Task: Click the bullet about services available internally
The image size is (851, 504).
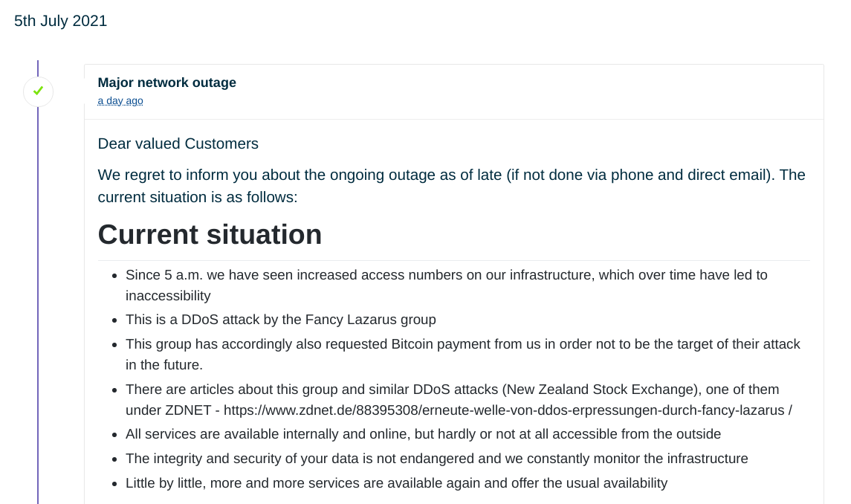Action: coord(424,434)
